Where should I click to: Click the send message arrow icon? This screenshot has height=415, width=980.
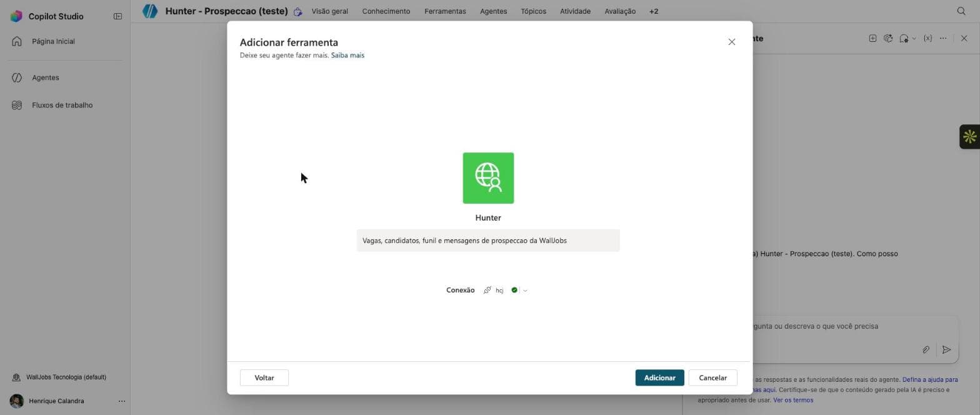(x=946, y=350)
